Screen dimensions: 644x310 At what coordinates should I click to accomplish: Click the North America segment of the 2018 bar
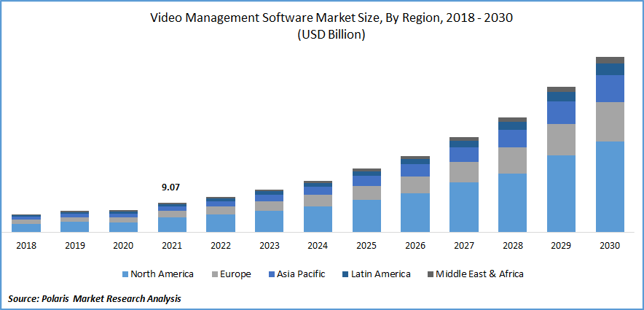(26, 228)
